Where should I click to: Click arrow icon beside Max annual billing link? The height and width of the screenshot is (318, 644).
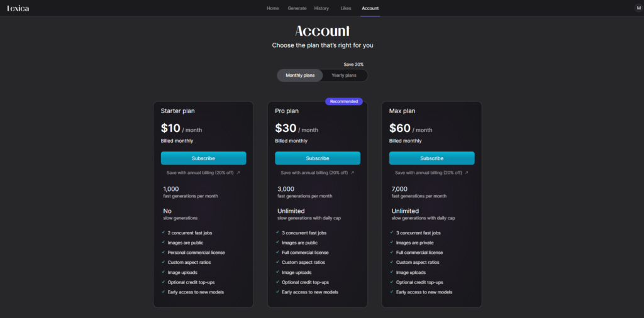(467, 173)
